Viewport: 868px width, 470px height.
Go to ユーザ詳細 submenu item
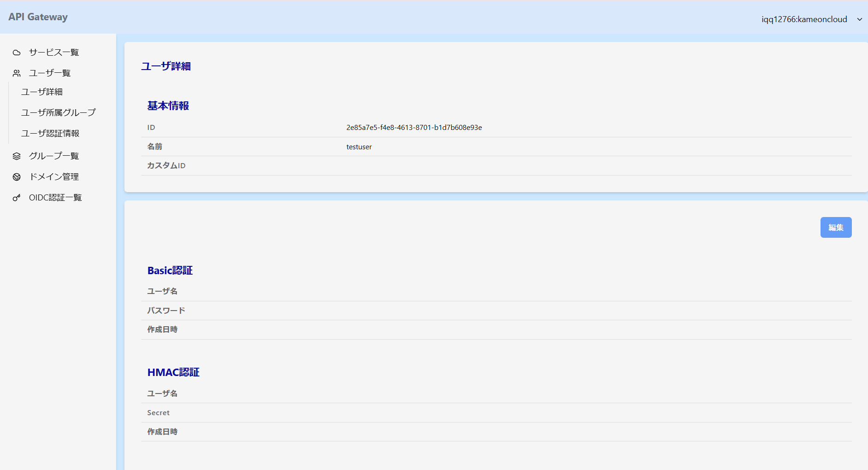(x=42, y=92)
